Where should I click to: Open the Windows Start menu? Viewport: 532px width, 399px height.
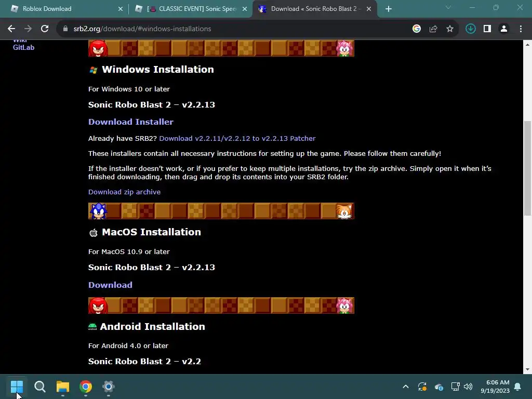17,387
